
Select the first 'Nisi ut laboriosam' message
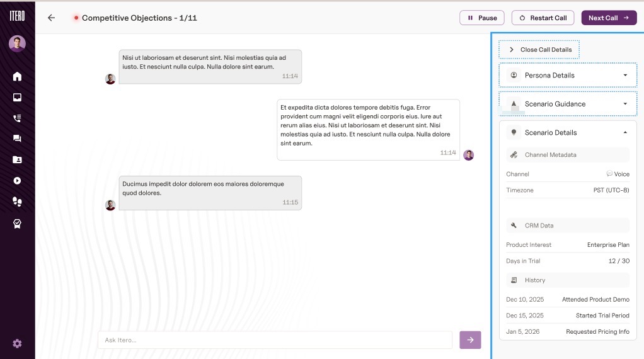[x=210, y=67]
